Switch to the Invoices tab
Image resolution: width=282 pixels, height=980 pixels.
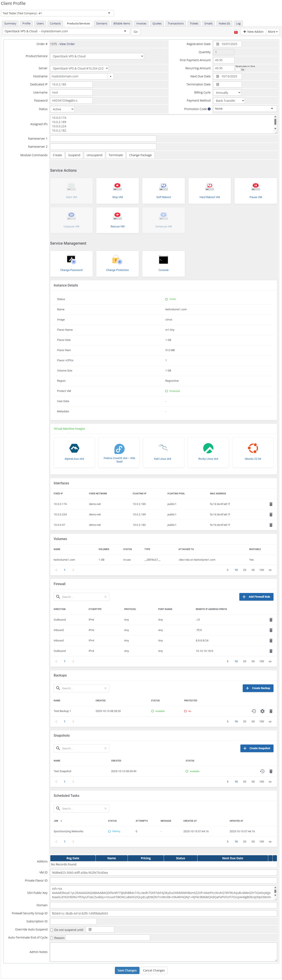(141, 24)
